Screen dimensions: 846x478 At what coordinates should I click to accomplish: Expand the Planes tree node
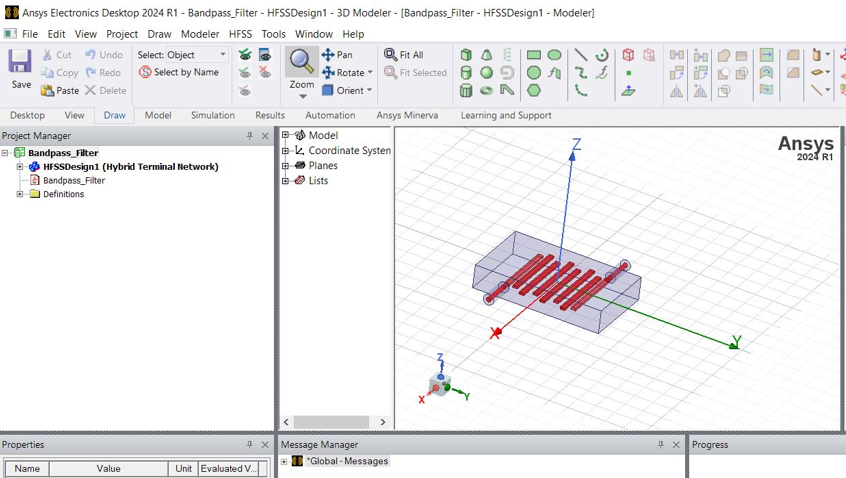click(x=285, y=166)
